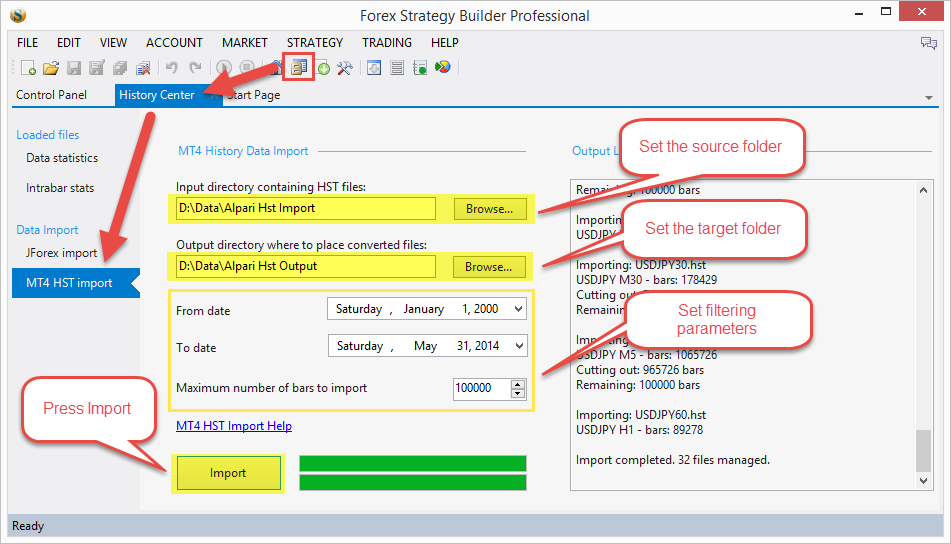Open the MT4 HST Import Help link

pos(234,426)
